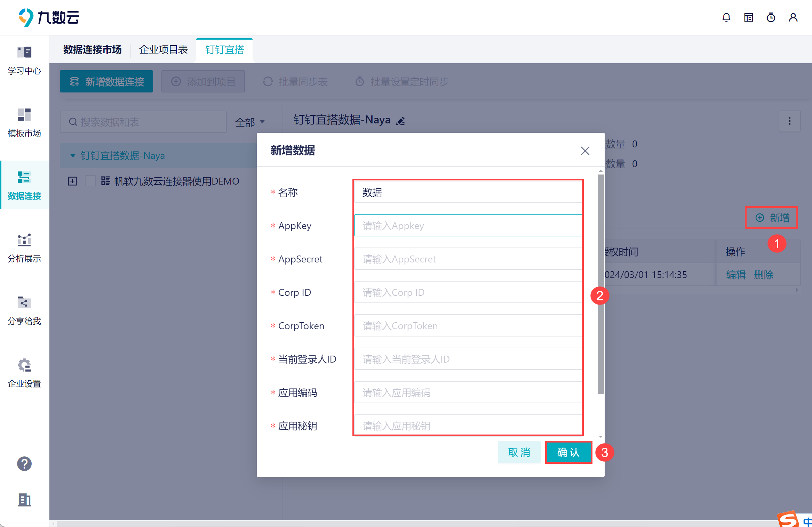Open 分析展示 sidebar section
812x527 pixels.
[24, 248]
